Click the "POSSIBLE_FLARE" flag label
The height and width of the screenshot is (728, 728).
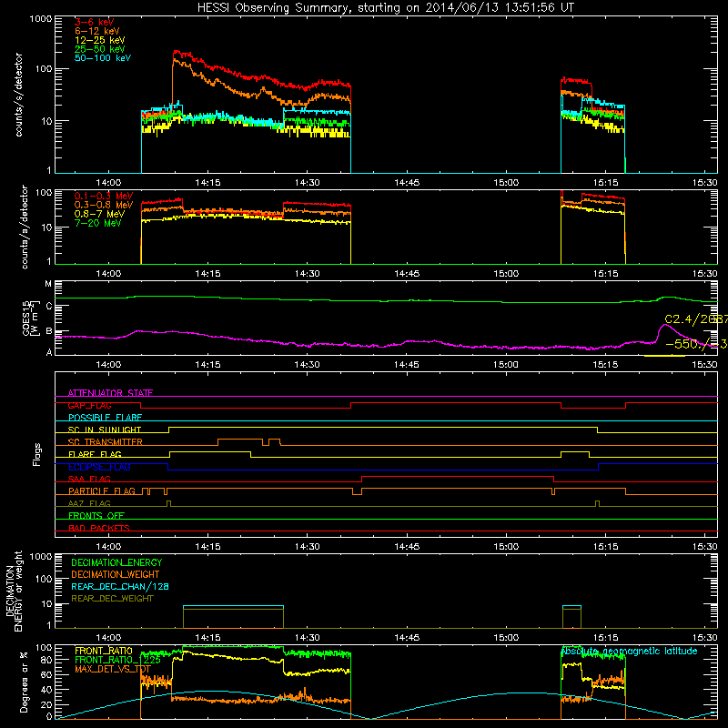105,418
